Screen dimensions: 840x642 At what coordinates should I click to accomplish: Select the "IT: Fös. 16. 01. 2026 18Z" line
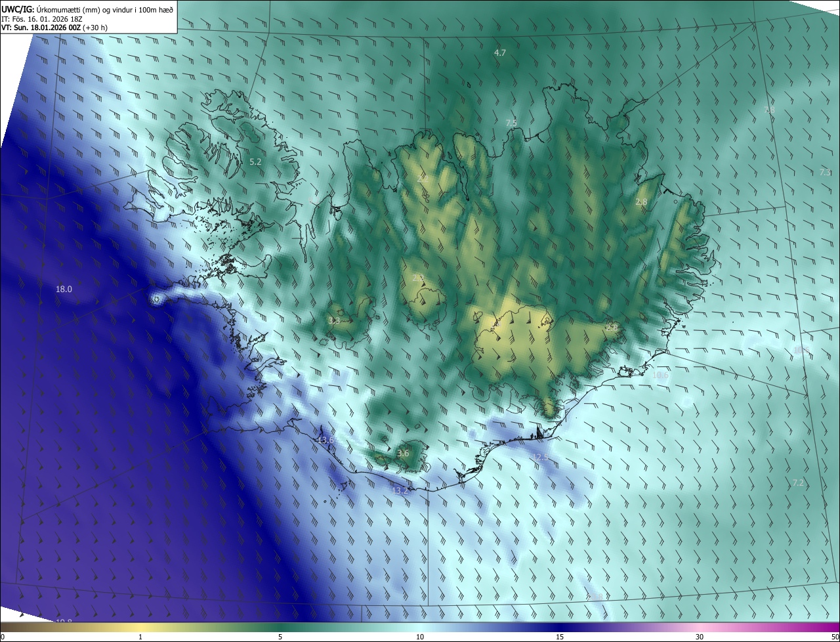click(42, 18)
